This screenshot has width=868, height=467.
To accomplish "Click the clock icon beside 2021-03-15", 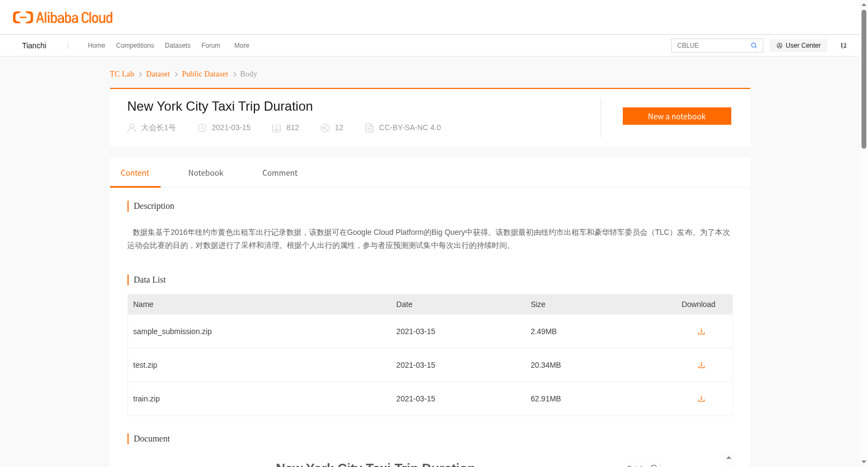I will click(202, 128).
